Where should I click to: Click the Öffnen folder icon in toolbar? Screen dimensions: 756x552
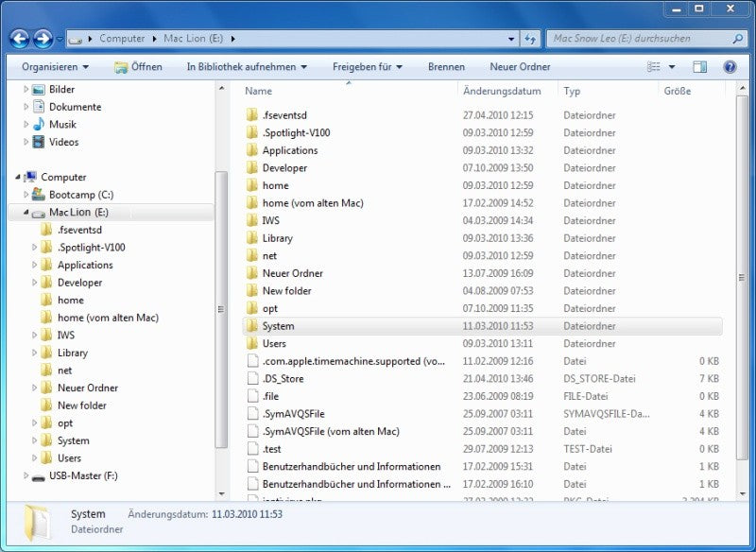pyautogui.click(x=121, y=67)
